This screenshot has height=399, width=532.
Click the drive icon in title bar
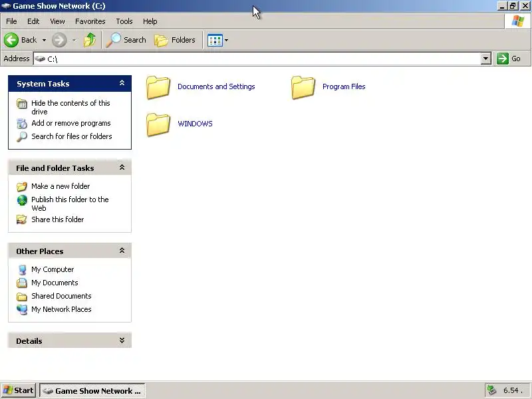(6, 6)
